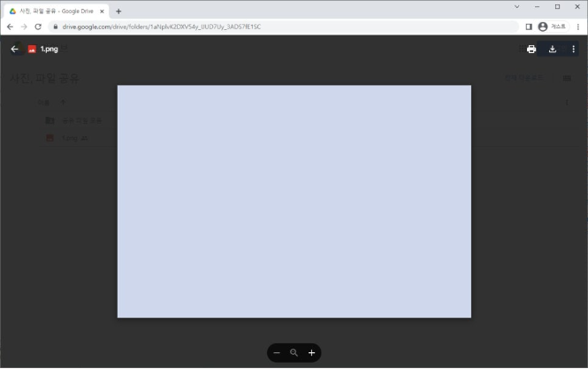
Task: Print the 1.png image
Action: [531, 49]
